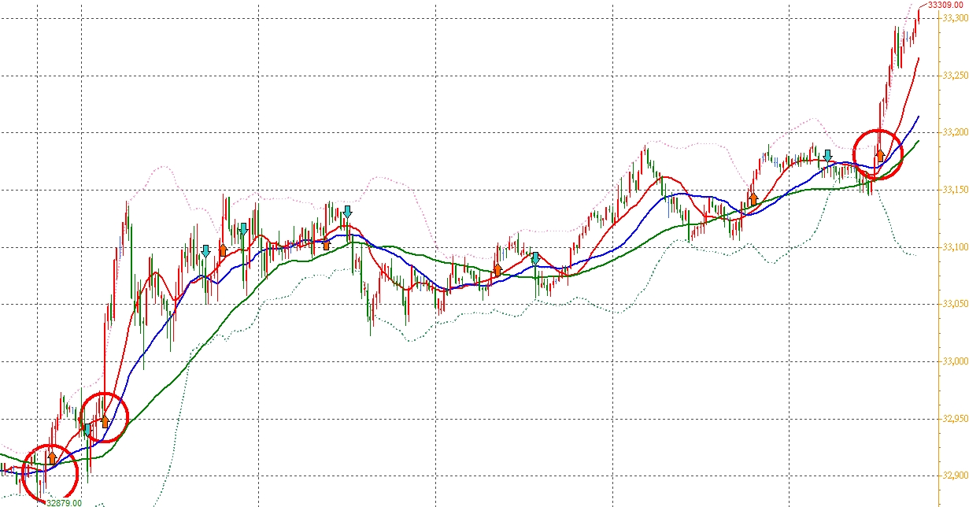Click the cyan sell arrow at the chart's mid-section pullback

click(x=535, y=257)
